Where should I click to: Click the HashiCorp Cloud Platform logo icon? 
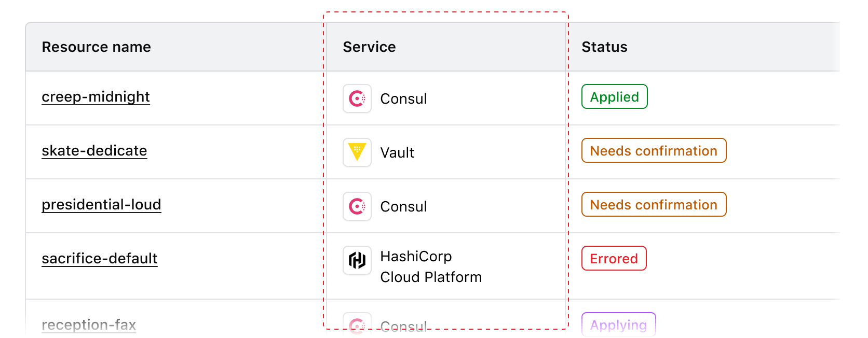click(x=357, y=260)
